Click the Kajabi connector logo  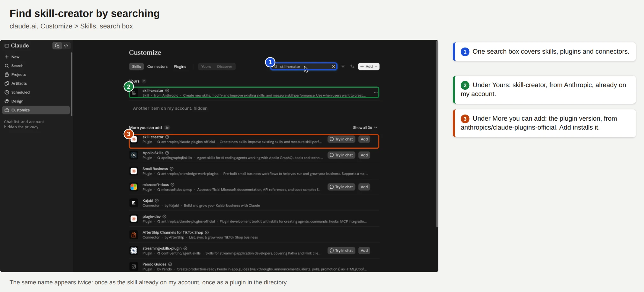[x=134, y=203]
